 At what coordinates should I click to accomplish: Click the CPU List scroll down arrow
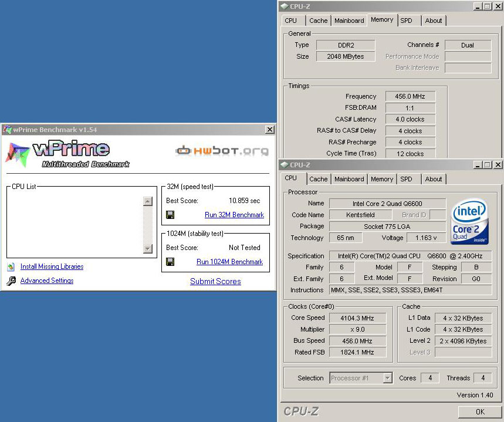point(147,248)
